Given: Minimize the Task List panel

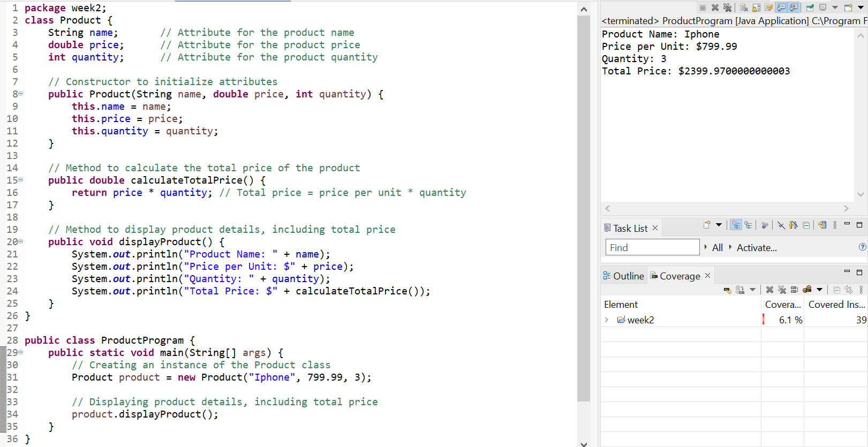Looking at the screenshot, I should [847, 224].
